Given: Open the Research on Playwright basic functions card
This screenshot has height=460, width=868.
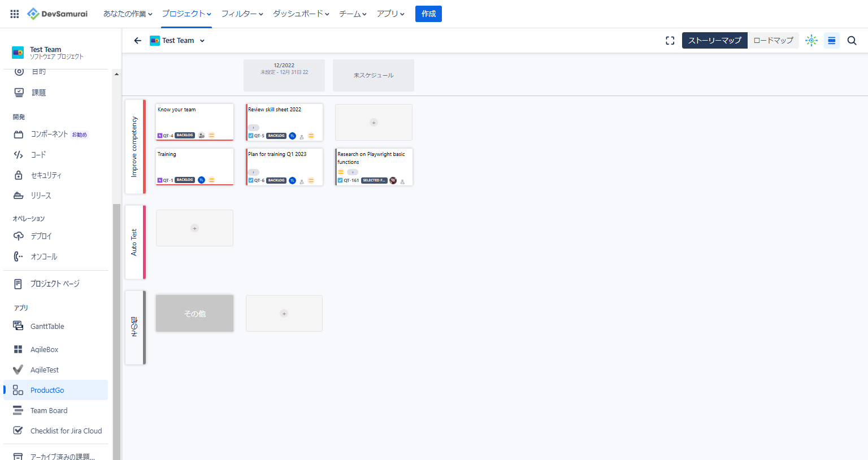Looking at the screenshot, I should 374,158.
